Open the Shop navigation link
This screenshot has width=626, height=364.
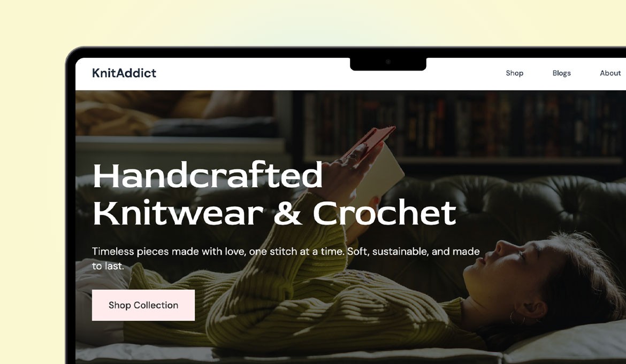[x=514, y=73]
